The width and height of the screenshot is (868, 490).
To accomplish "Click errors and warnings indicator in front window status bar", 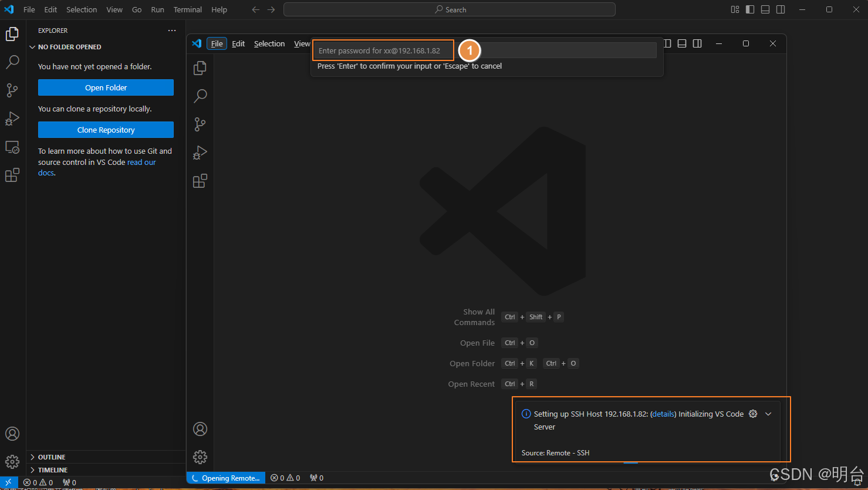I will 285,478.
